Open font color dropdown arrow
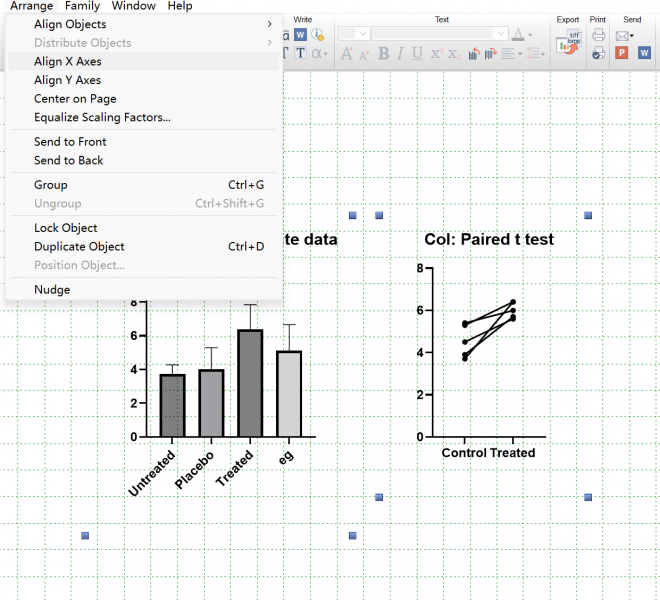This screenshot has width=660, height=600. [x=530, y=35]
